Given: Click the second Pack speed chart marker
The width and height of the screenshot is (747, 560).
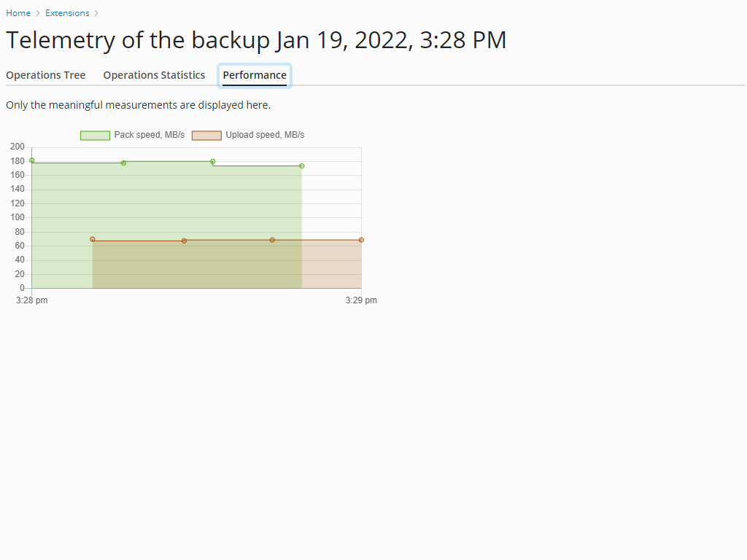Looking at the screenshot, I should point(123,163).
